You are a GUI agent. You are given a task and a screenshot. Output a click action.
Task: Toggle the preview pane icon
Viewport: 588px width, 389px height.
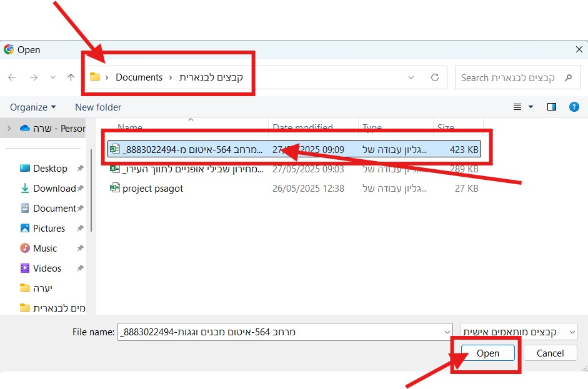(x=551, y=107)
